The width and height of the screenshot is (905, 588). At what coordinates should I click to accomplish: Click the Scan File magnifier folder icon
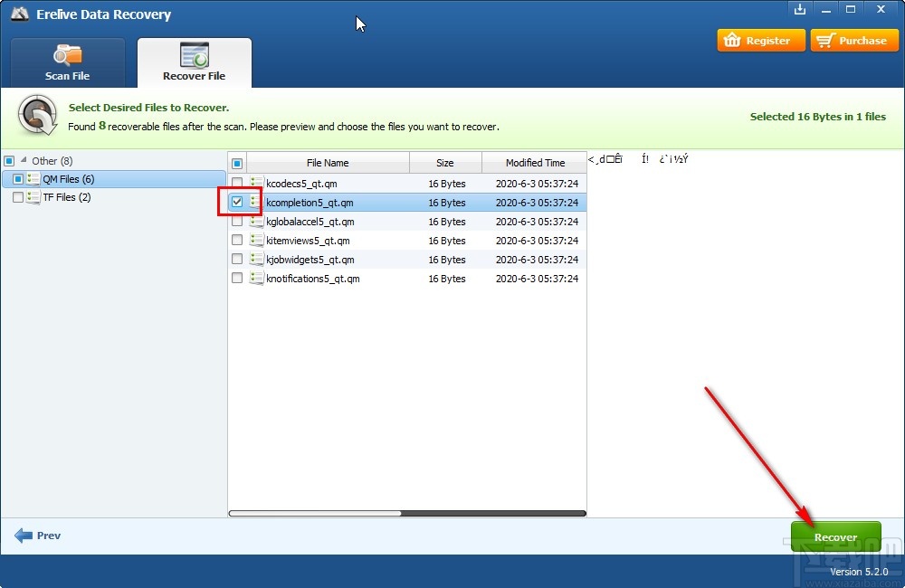(x=68, y=55)
